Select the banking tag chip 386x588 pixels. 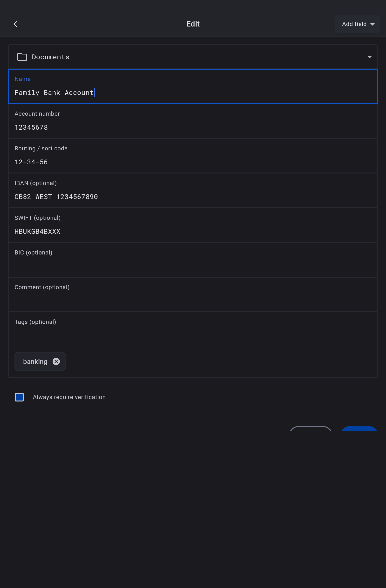[35, 361]
